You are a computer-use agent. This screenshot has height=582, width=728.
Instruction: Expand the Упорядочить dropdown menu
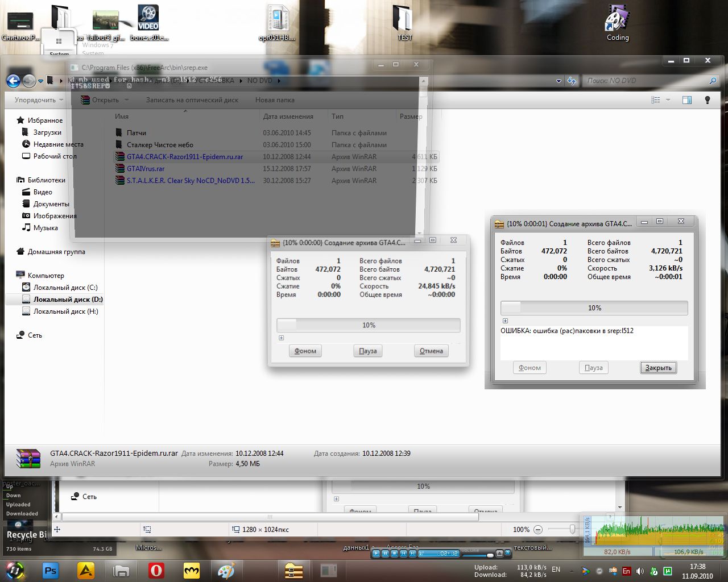coord(39,100)
